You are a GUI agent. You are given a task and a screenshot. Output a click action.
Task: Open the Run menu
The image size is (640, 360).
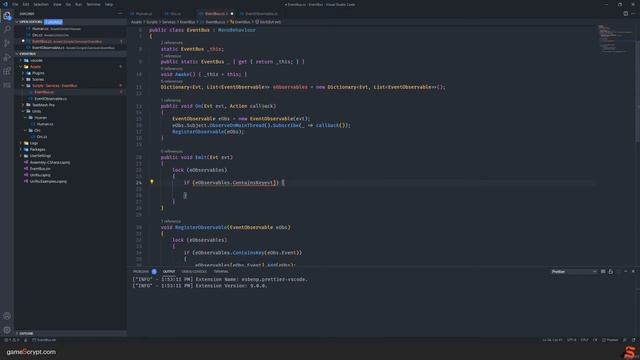tap(78, 4)
